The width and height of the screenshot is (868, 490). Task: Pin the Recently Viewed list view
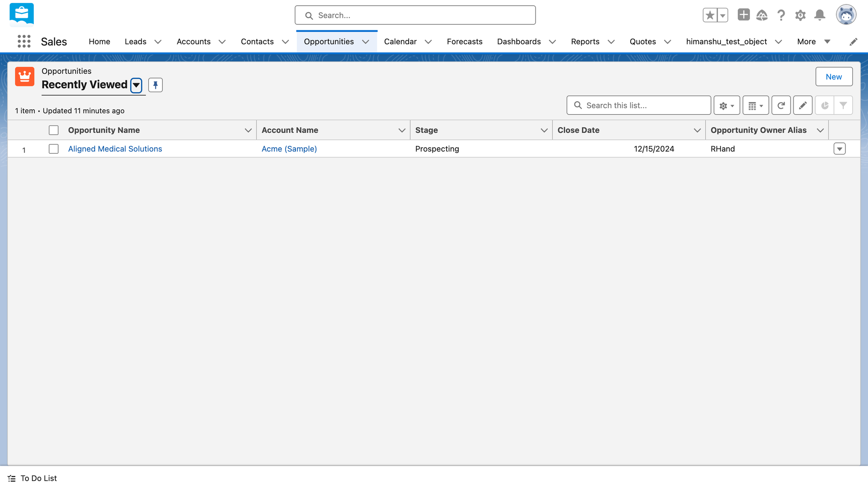pyautogui.click(x=155, y=85)
